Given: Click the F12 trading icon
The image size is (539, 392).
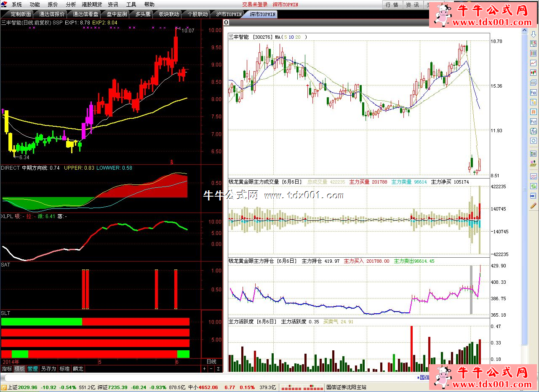Looking at the screenshot, I should coord(534,121).
